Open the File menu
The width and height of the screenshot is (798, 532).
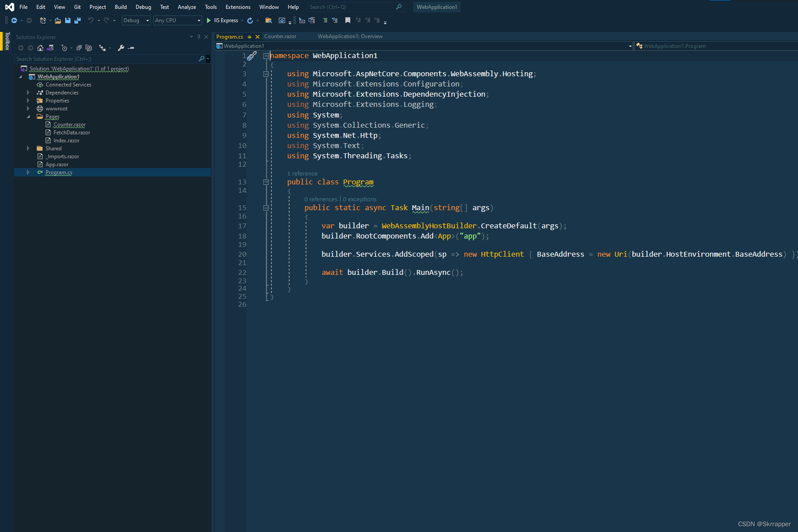(23, 7)
